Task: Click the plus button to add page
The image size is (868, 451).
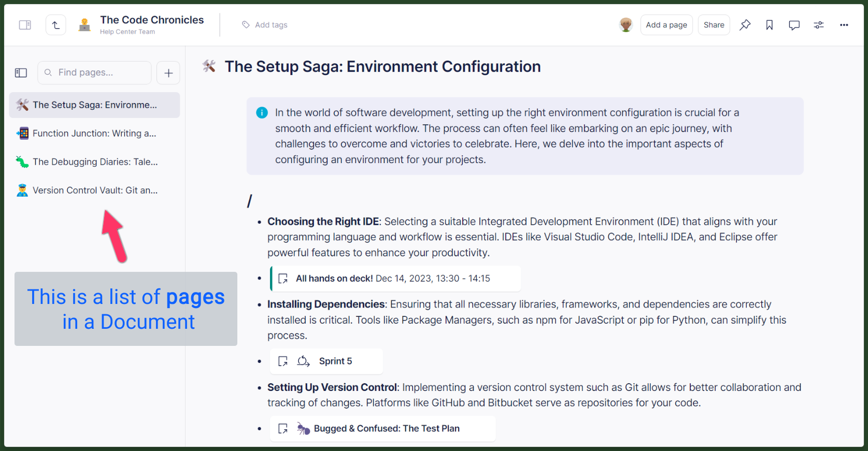Action: (x=168, y=73)
